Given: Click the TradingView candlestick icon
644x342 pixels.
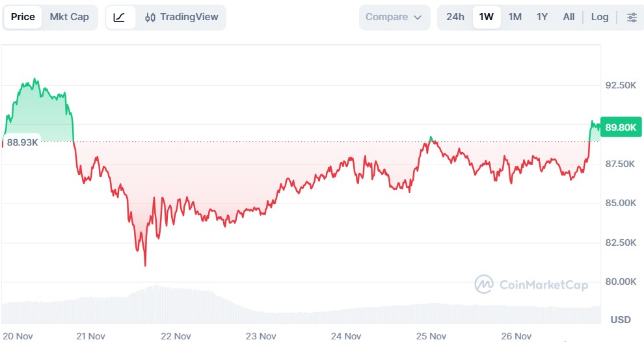Looking at the screenshot, I should (x=150, y=18).
